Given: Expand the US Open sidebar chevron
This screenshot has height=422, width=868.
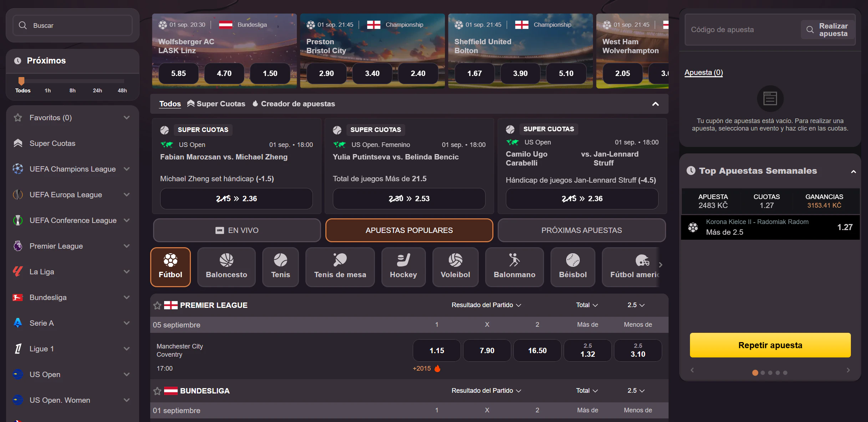Looking at the screenshot, I should click(x=127, y=374).
